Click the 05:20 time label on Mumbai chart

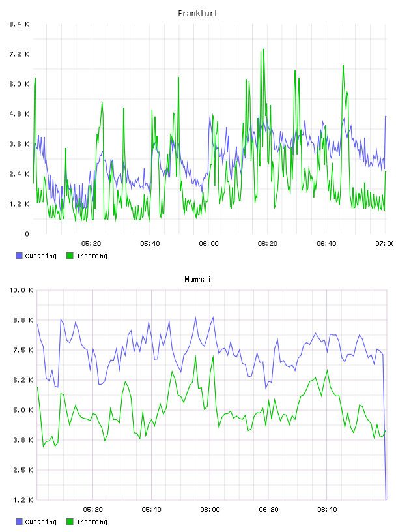[93, 510]
